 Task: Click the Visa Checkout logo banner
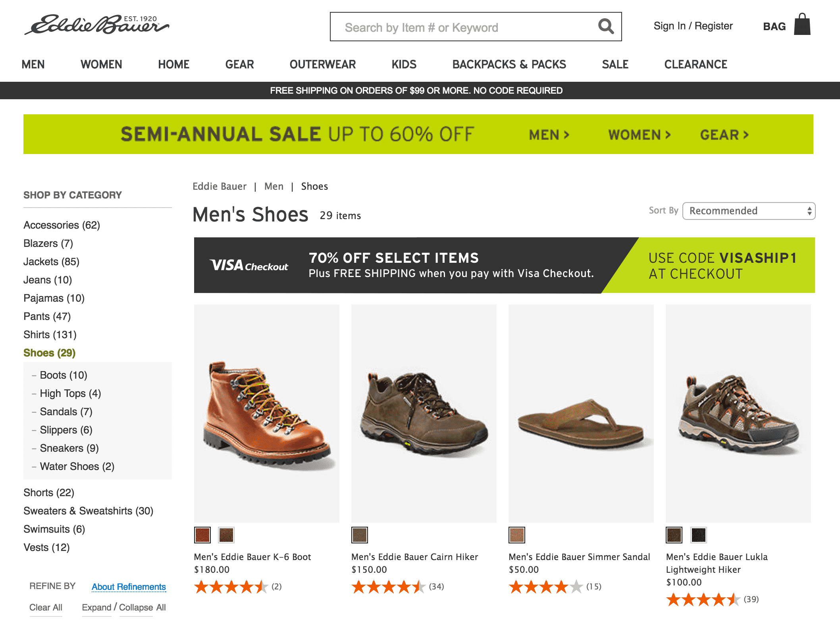[249, 265]
